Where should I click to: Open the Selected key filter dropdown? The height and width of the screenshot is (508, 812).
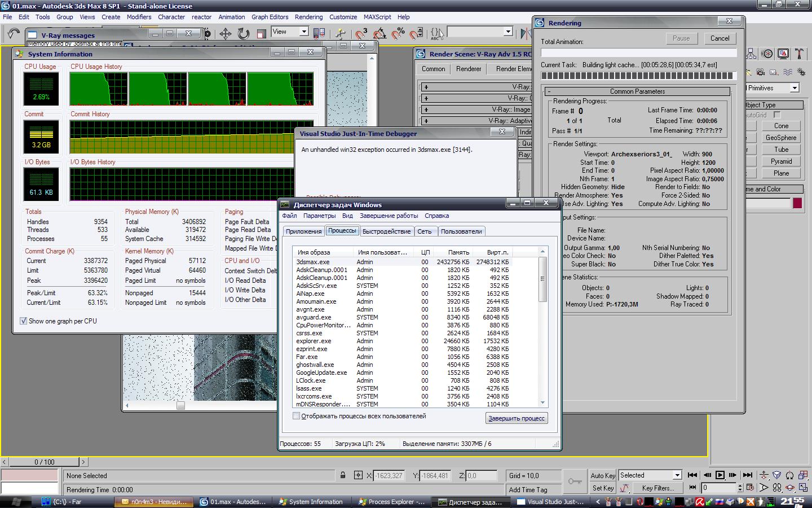click(x=677, y=475)
